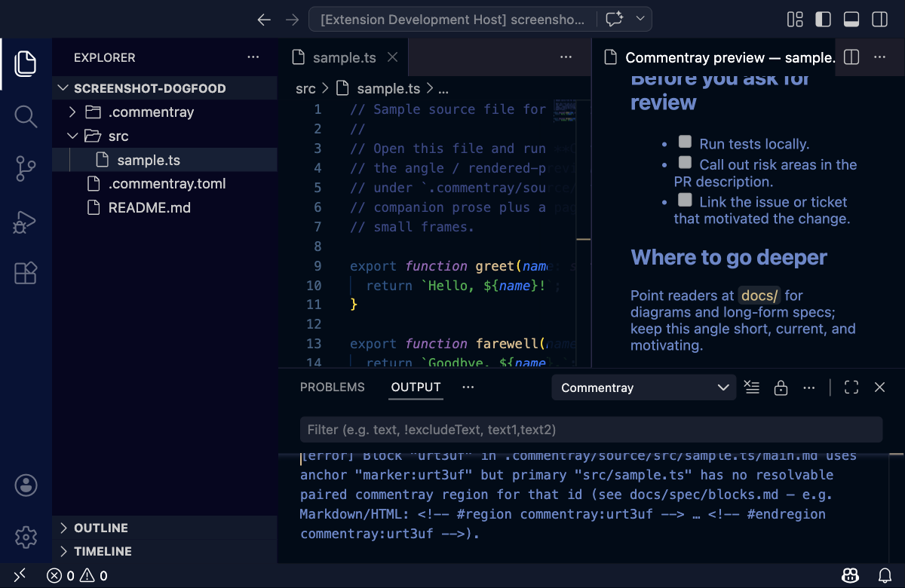The image size is (905, 588).
Task: Click the 'docs/' inline code in preview
Action: (759, 296)
